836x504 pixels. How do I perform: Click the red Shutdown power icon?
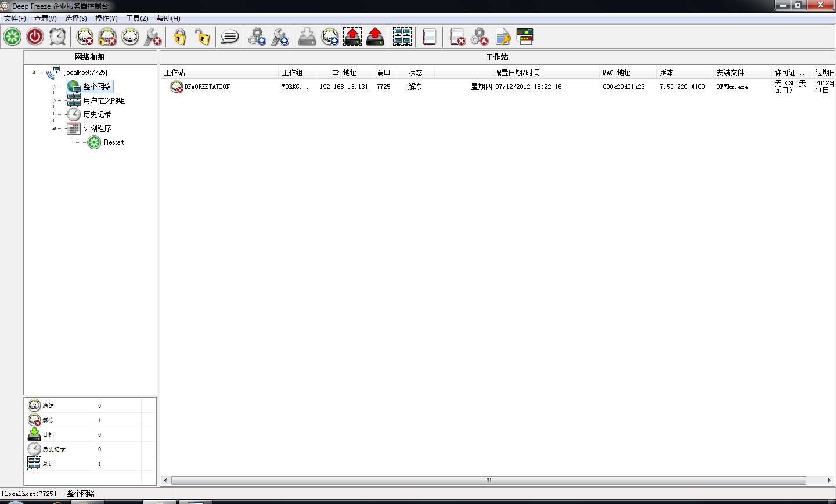(35, 37)
